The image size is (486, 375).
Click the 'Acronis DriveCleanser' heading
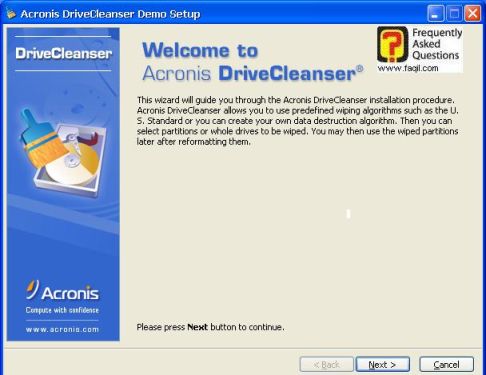coord(253,73)
